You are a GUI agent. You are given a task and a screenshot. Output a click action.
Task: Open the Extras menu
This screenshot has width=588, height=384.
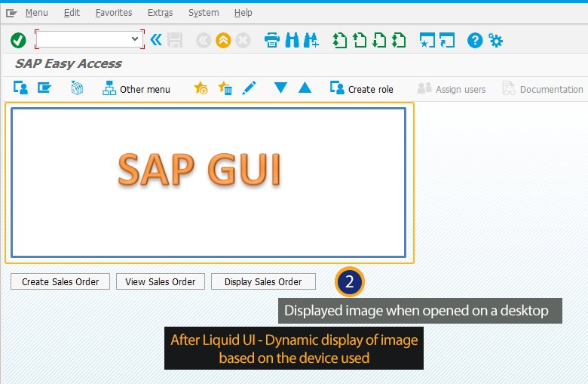(x=160, y=13)
